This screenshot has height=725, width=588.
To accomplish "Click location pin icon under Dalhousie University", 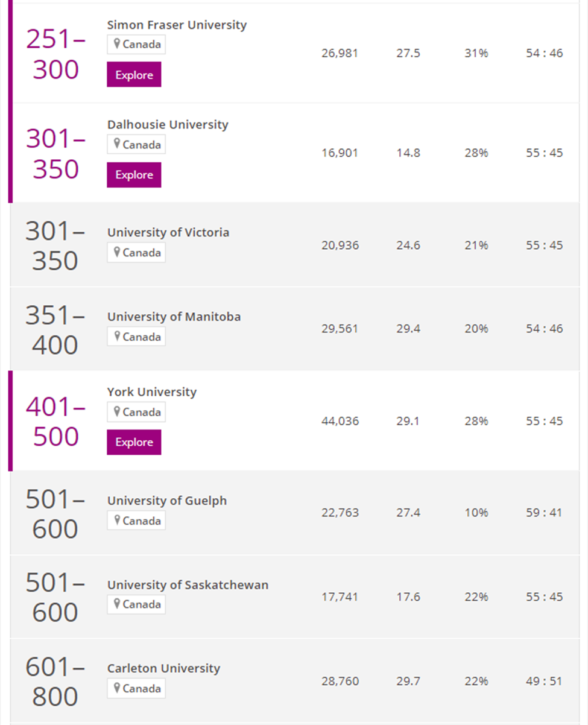I will point(117,144).
